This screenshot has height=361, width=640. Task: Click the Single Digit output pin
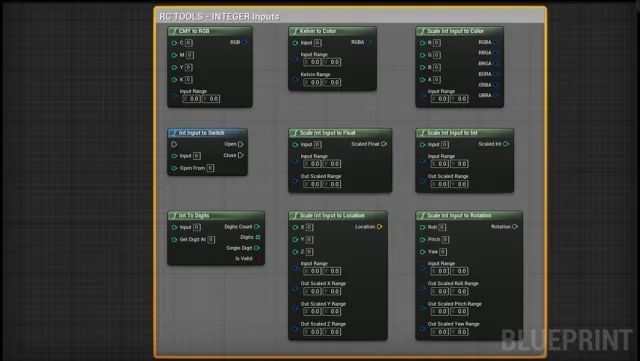257,248
